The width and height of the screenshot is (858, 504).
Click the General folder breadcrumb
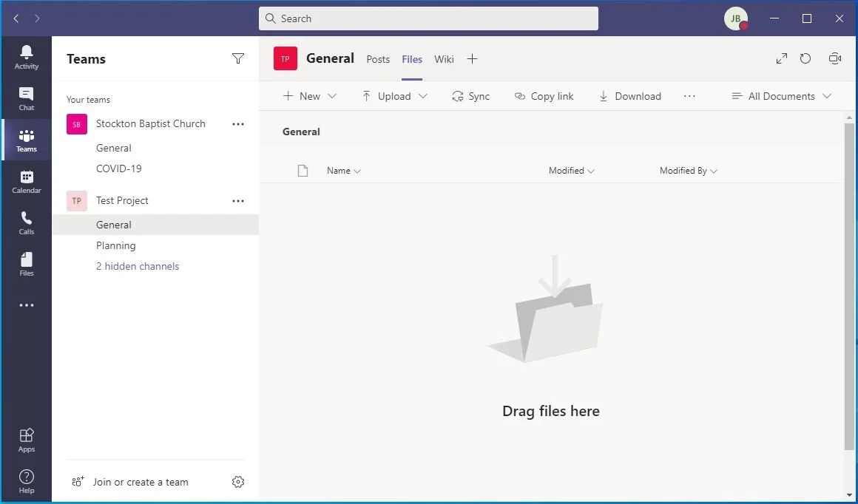[x=301, y=132]
